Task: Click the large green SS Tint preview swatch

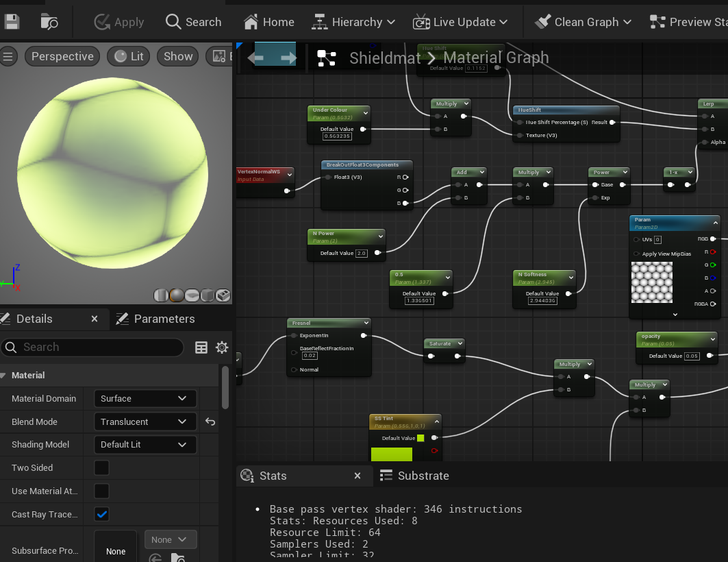Action: coord(391,454)
